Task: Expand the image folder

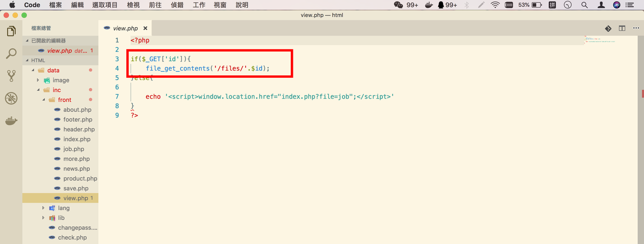Action: pyautogui.click(x=38, y=80)
